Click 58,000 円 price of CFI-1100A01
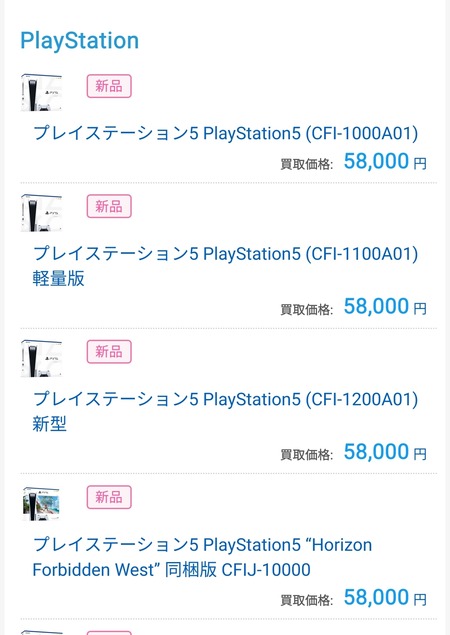 (385, 306)
